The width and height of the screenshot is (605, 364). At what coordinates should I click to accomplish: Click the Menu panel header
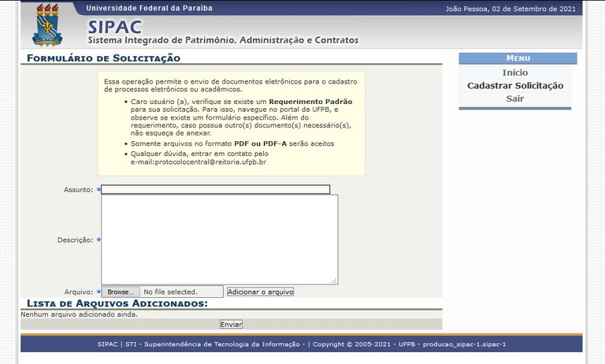(x=518, y=58)
